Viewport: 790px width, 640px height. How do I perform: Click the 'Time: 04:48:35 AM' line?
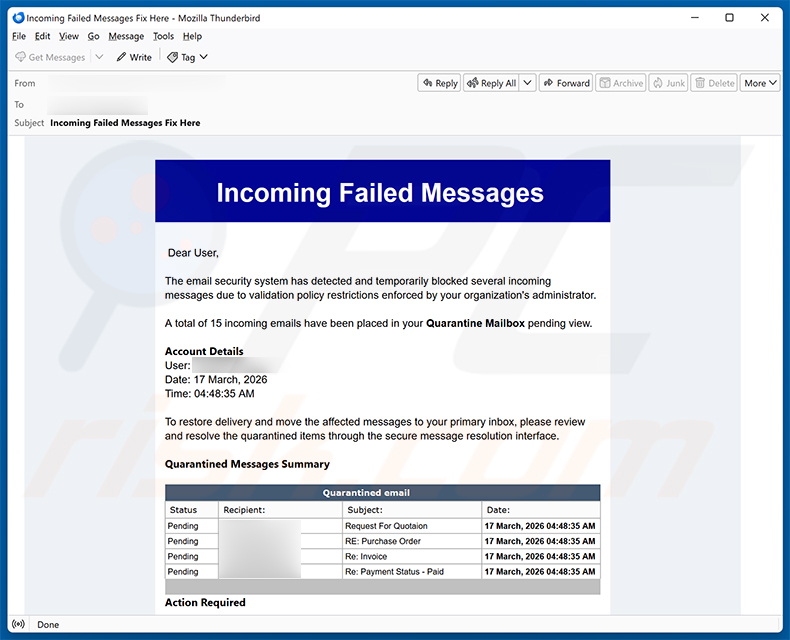210,394
